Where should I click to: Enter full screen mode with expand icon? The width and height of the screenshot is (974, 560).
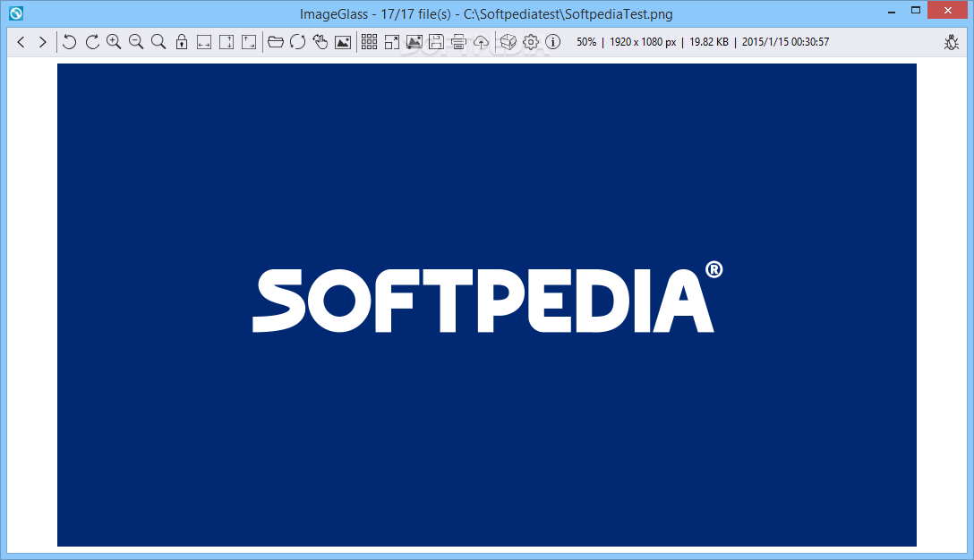point(391,42)
